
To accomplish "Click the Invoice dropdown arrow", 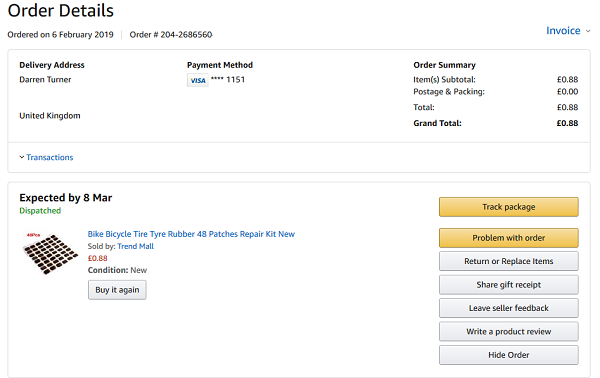I will pos(588,31).
